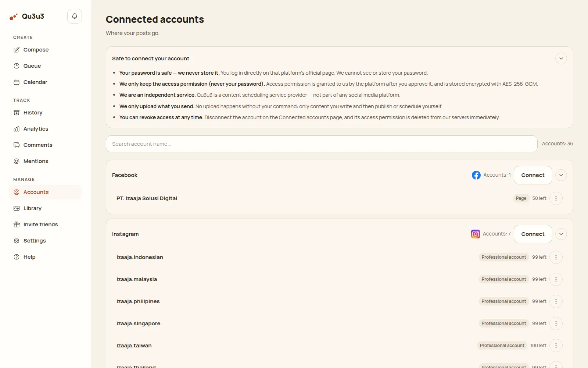Click the Qu3u3 logo

(27, 16)
